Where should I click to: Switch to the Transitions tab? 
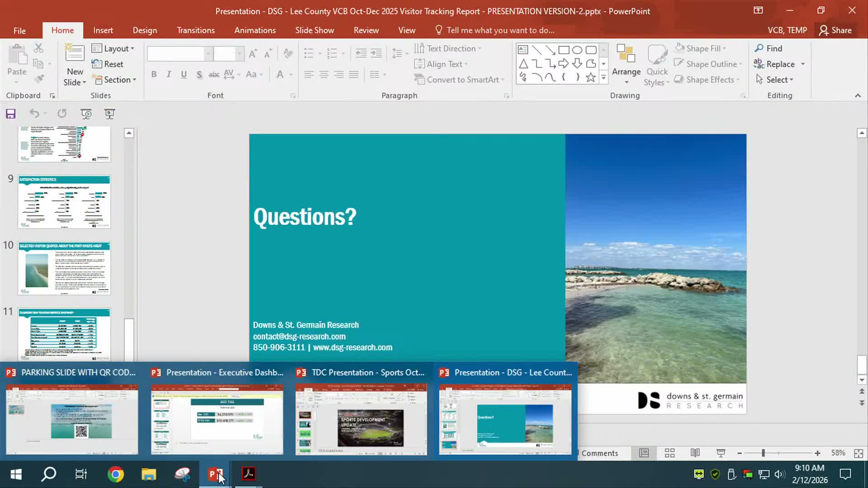[195, 30]
